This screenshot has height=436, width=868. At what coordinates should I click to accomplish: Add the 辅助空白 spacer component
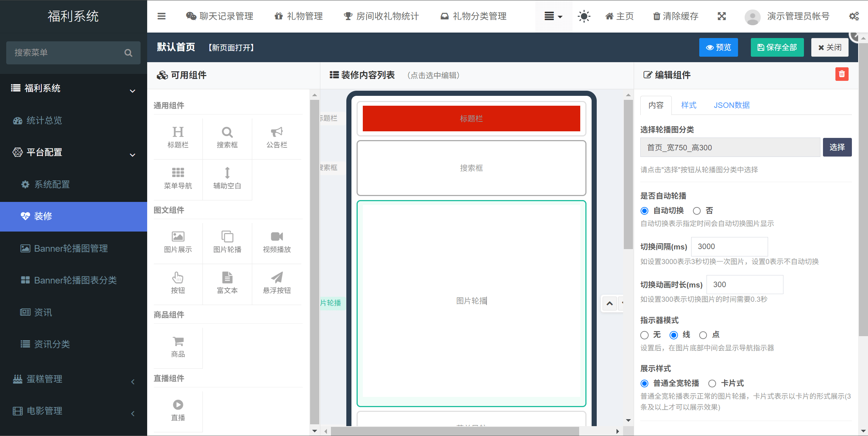point(227,179)
